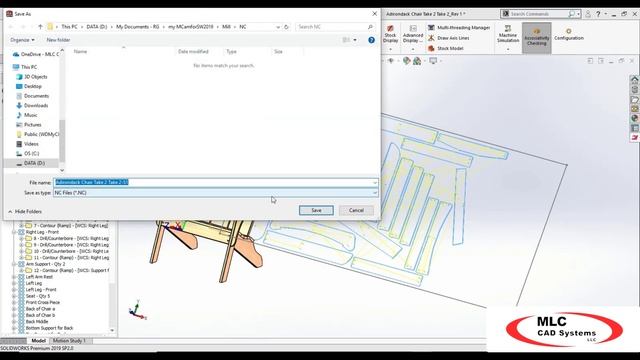The width and height of the screenshot is (640, 360).
Task: Open Music in the Save As sidebar
Action: coord(27,115)
